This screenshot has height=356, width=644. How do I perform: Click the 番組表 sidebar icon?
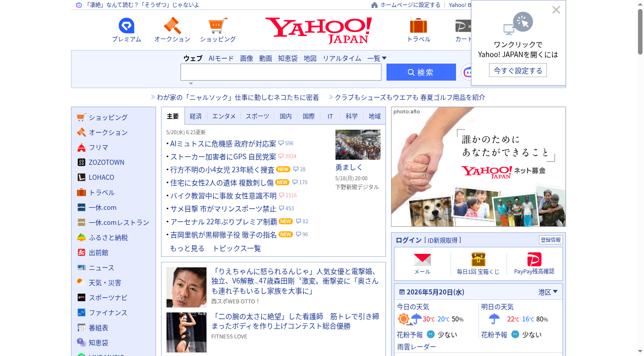pyautogui.click(x=81, y=327)
